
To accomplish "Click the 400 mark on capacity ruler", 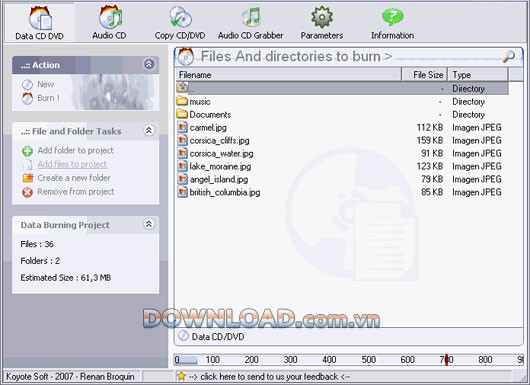I will (x=329, y=360).
